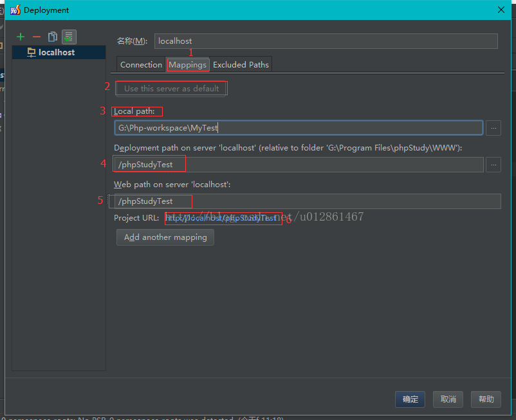Screen dimensions: 516x420
Task: Open the Project URL localhost link
Action: point(221,218)
